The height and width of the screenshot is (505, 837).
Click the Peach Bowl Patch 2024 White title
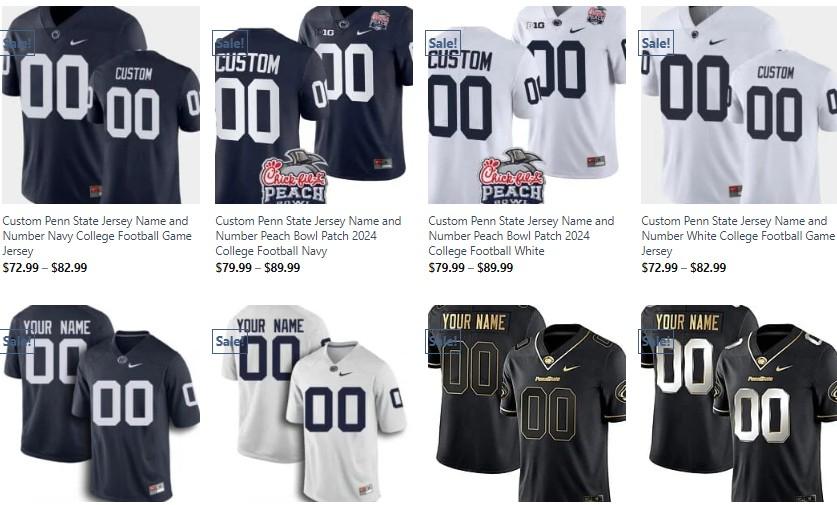[522, 235]
